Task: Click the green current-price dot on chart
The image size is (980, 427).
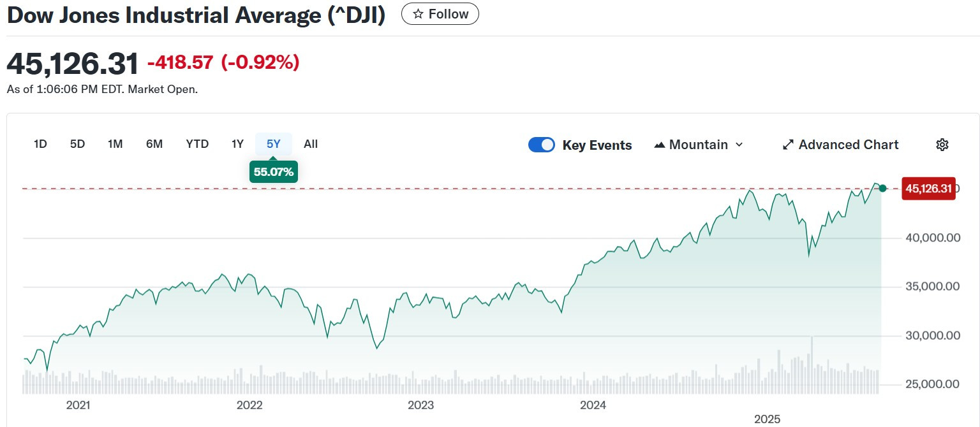Action: 882,188
